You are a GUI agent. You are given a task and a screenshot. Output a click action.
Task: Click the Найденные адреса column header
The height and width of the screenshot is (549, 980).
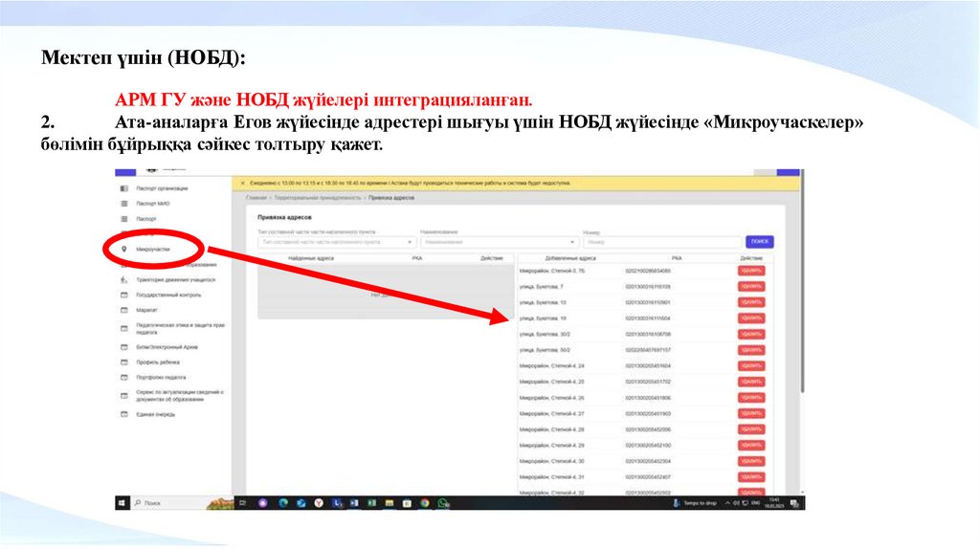tap(311, 258)
